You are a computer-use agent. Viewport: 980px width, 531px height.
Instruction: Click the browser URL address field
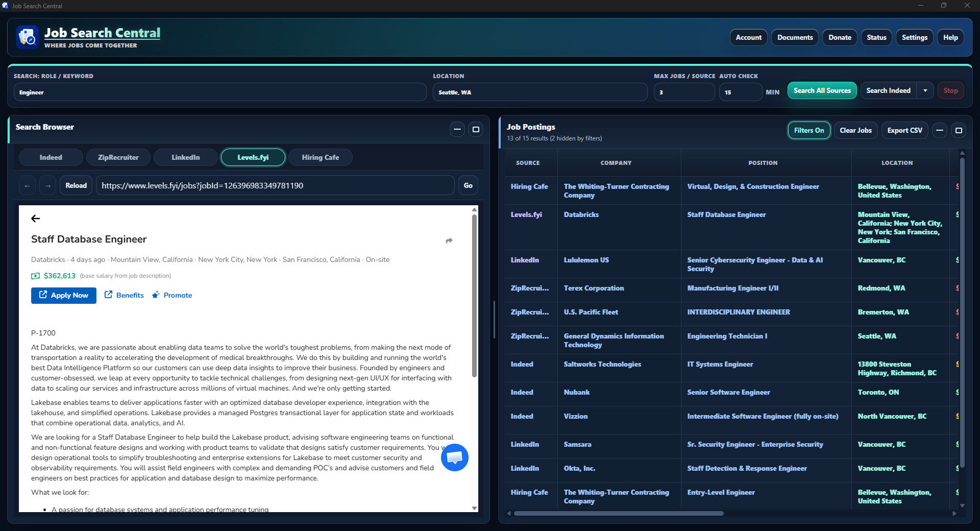click(275, 185)
